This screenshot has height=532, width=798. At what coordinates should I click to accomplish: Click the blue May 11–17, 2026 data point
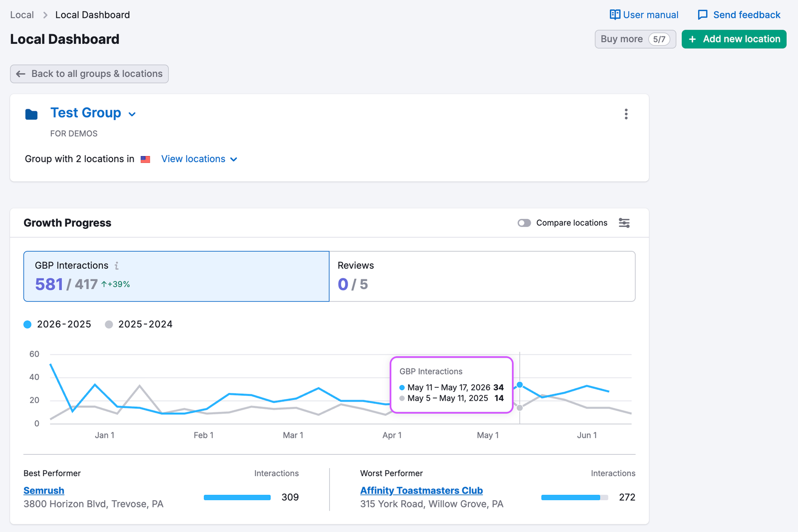click(x=520, y=385)
